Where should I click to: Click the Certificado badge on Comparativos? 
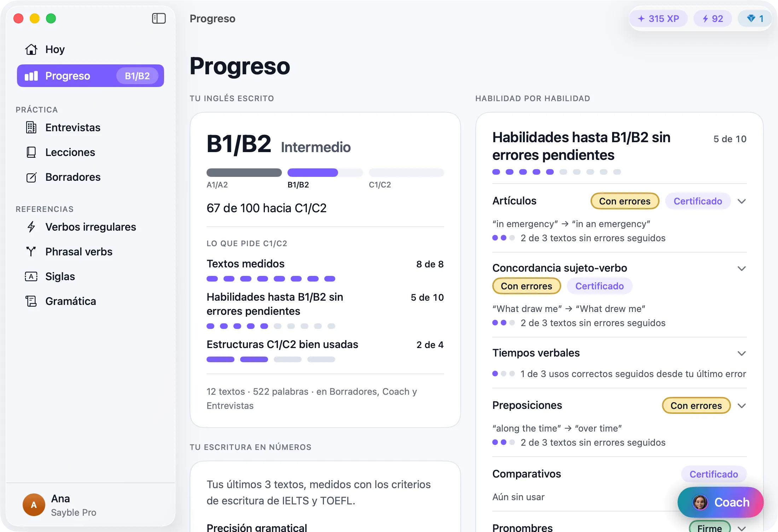coord(714,474)
